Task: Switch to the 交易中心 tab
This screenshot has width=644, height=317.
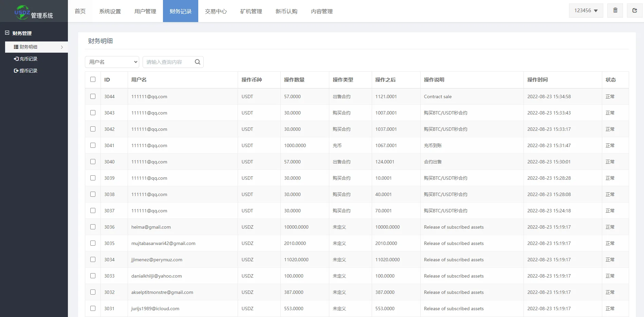Action: tap(216, 11)
